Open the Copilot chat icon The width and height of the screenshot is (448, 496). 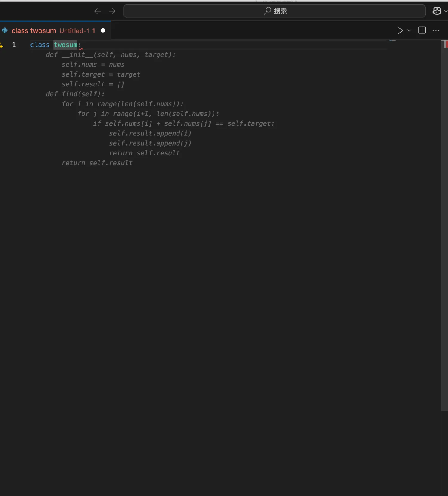pos(437,11)
